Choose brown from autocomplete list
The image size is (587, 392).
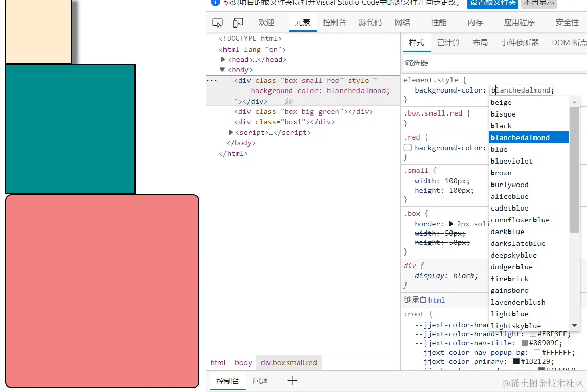[x=529, y=173]
